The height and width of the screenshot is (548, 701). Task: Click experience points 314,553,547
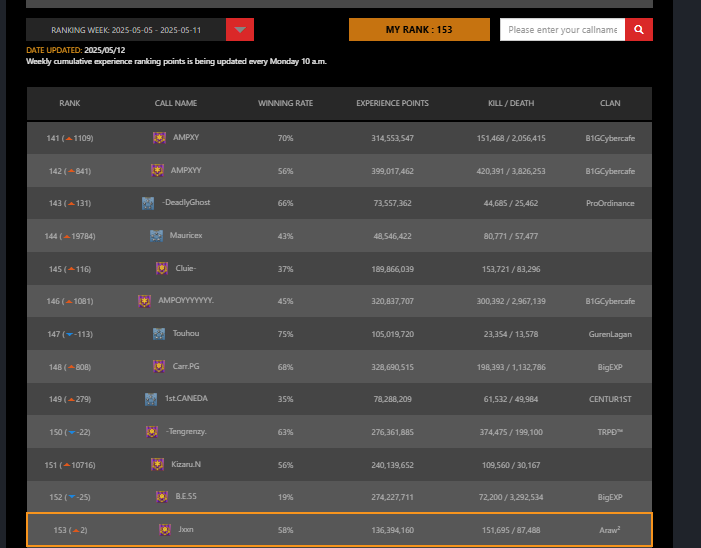tap(393, 138)
